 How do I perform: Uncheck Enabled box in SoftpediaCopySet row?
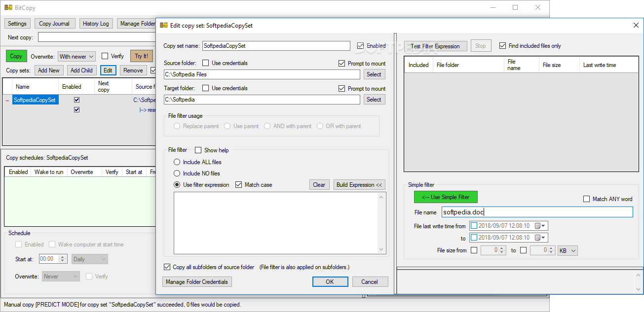[x=76, y=100]
